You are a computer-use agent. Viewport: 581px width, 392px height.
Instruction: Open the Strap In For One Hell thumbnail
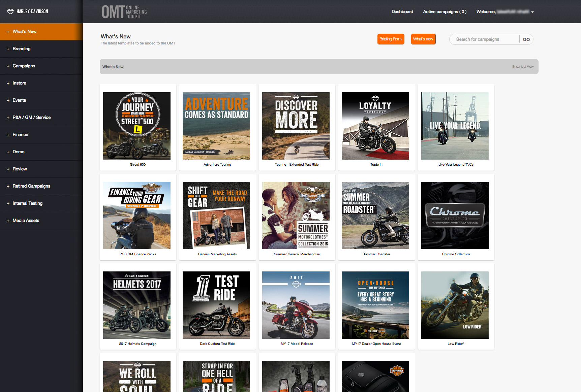[216, 377]
